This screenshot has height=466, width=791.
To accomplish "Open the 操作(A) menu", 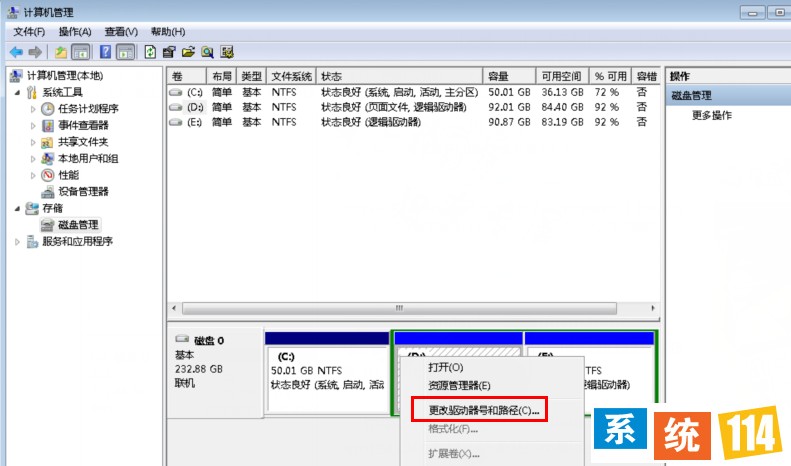I will [x=75, y=32].
